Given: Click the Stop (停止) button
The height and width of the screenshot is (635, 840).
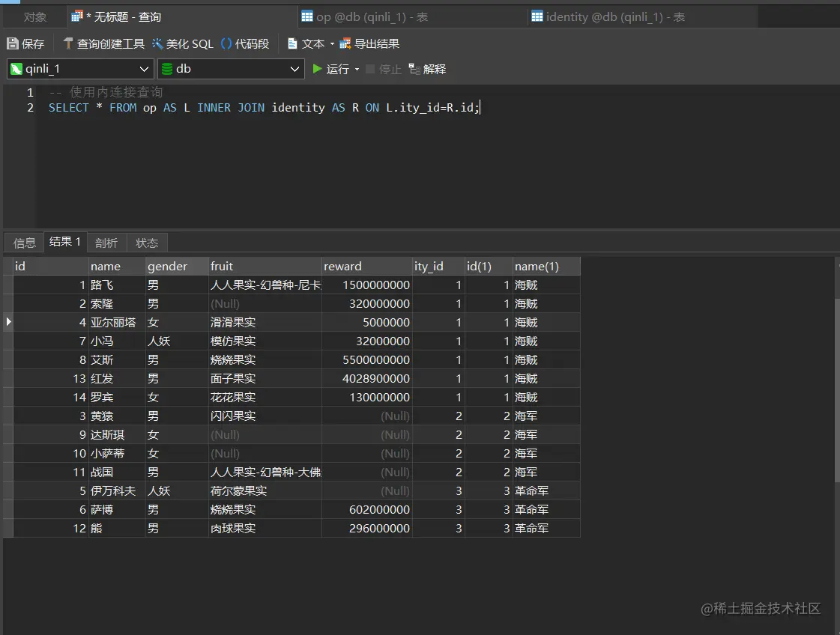Looking at the screenshot, I should coord(384,69).
